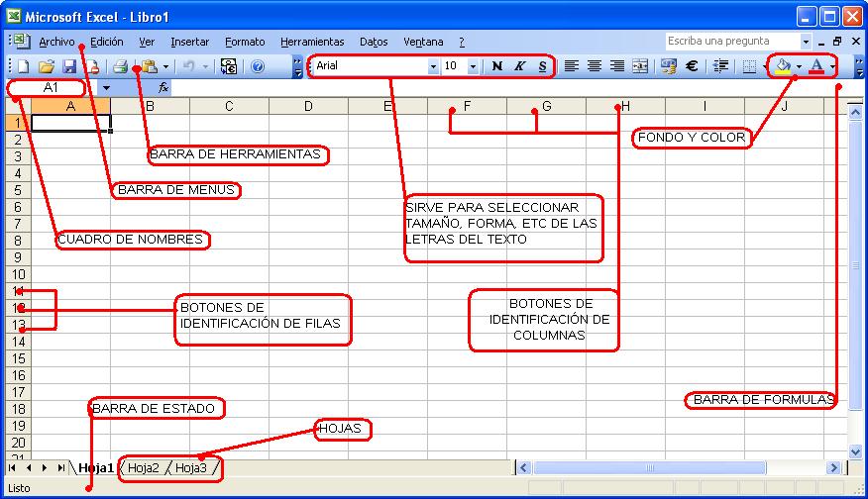Viewport: 868px width, 499px height.
Task: Click the vertical scrollbar down arrow
Action: point(855,452)
